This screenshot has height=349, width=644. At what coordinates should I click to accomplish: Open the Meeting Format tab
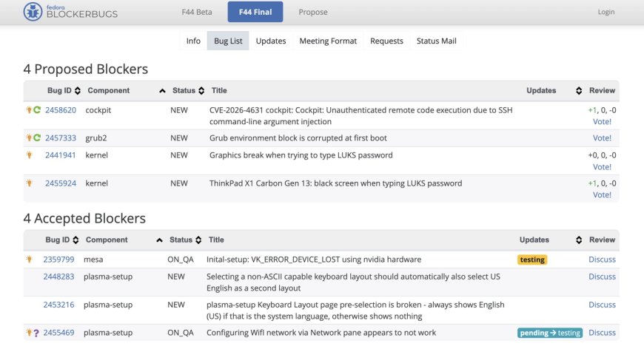click(x=328, y=41)
